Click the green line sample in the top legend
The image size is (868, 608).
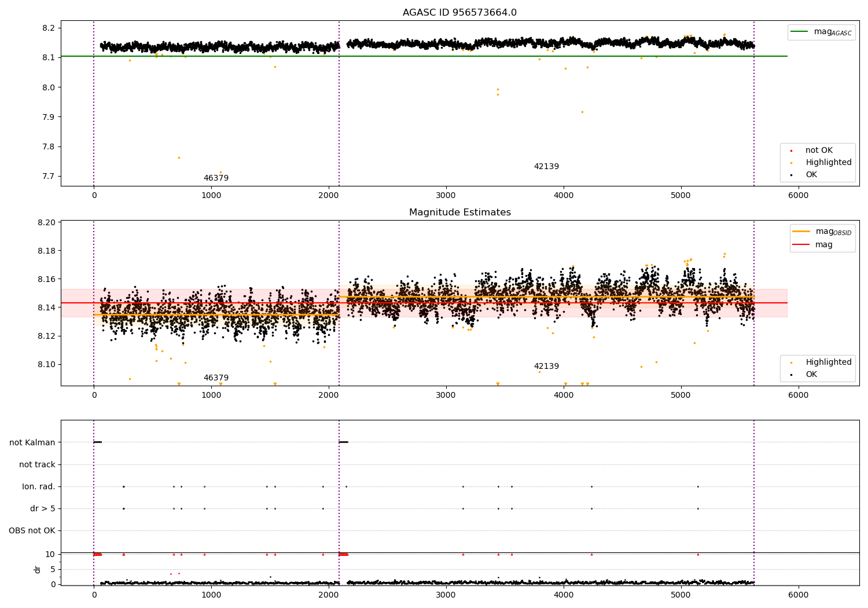point(800,32)
